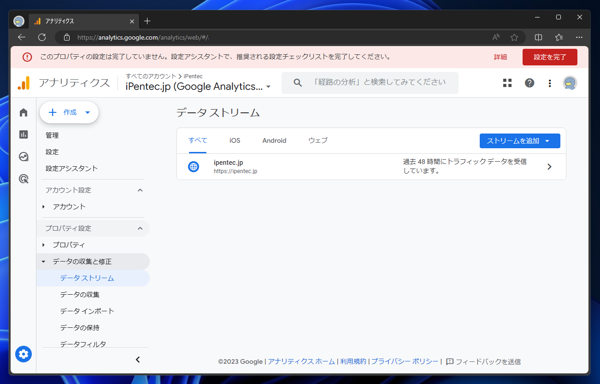This screenshot has width=600, height=384.
Task: Click the browser address bar URL
Action: pyautogui.click(x=143, y=37)
